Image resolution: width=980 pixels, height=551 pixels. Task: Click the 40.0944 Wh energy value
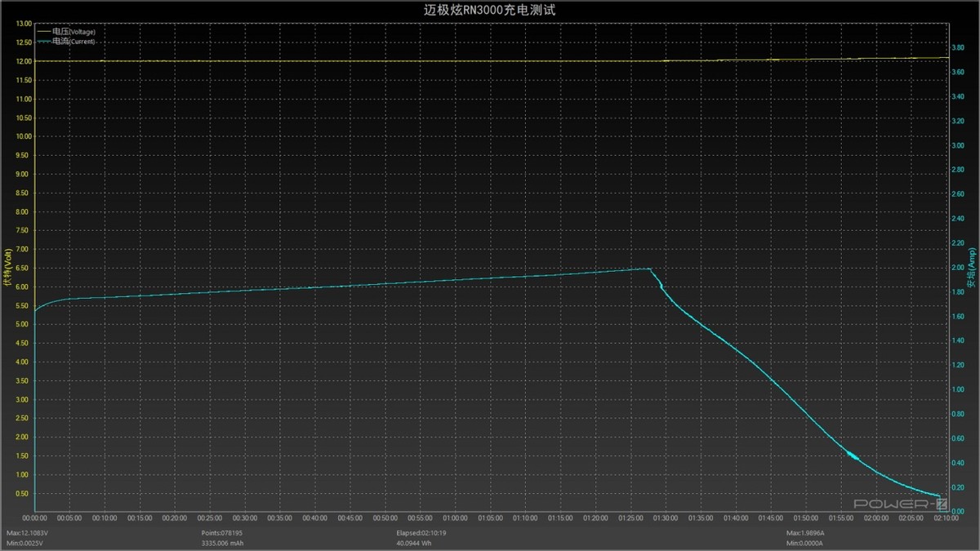[x=414, y=542]
